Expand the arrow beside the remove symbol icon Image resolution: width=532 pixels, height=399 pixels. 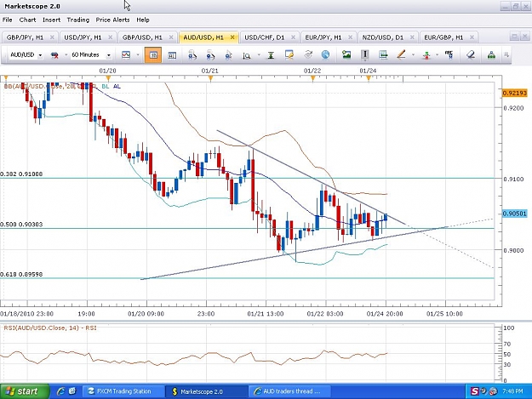66,55
